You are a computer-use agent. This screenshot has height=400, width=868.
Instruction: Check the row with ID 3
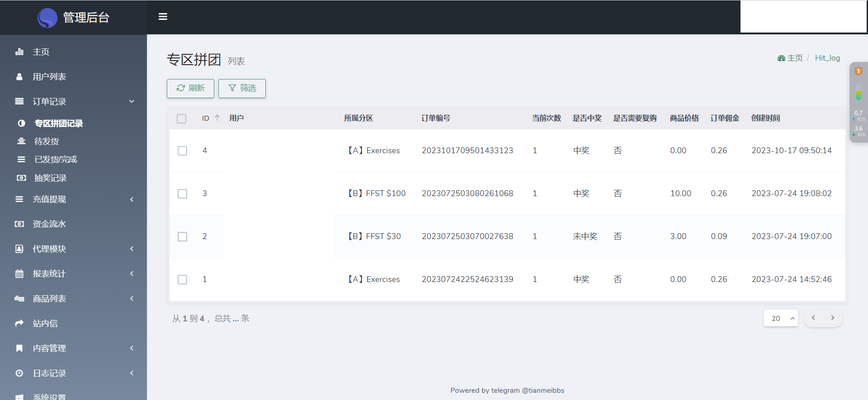(x=183, y=194)
